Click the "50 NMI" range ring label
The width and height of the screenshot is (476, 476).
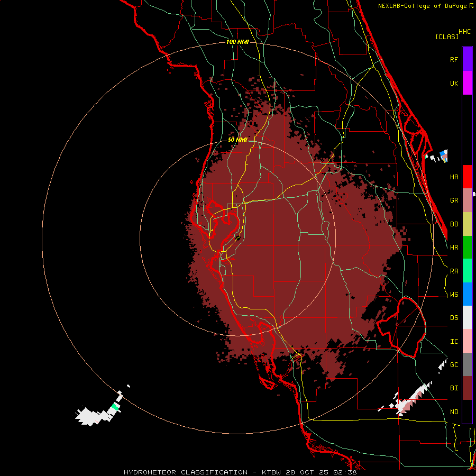237,140
